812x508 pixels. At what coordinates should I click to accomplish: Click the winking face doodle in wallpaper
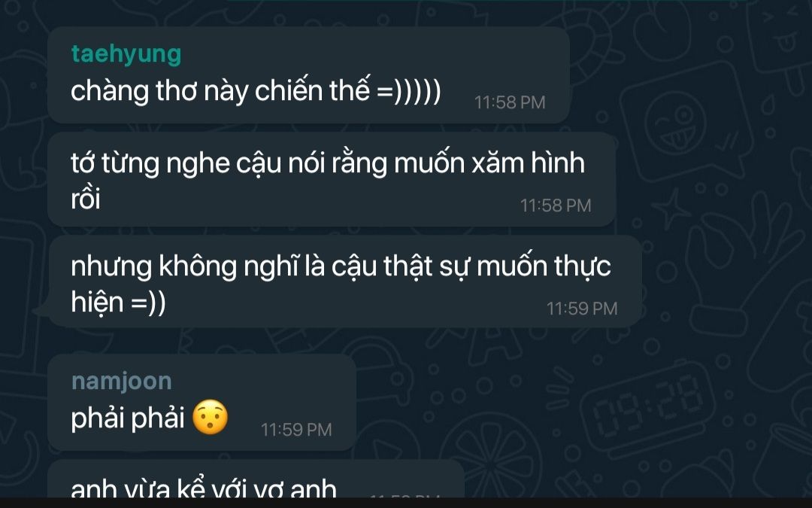[674, 124]
